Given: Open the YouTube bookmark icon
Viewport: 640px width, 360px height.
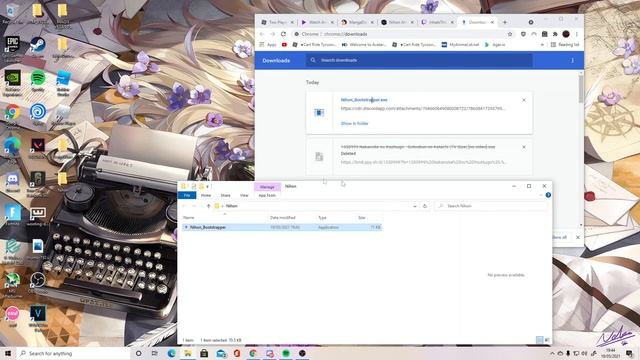Looking at the screenshot, I should coord(284,45).
